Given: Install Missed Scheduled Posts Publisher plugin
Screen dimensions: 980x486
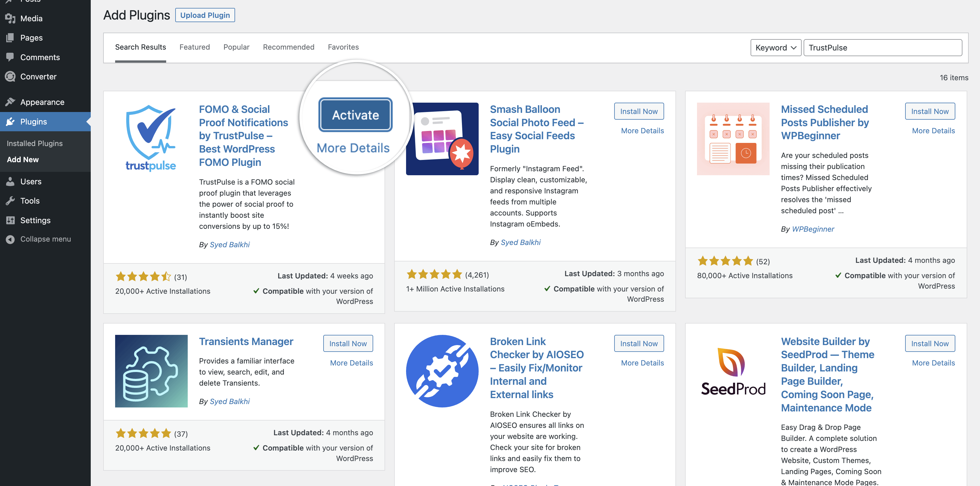Looking at the screenshot, I should [930, 111].
